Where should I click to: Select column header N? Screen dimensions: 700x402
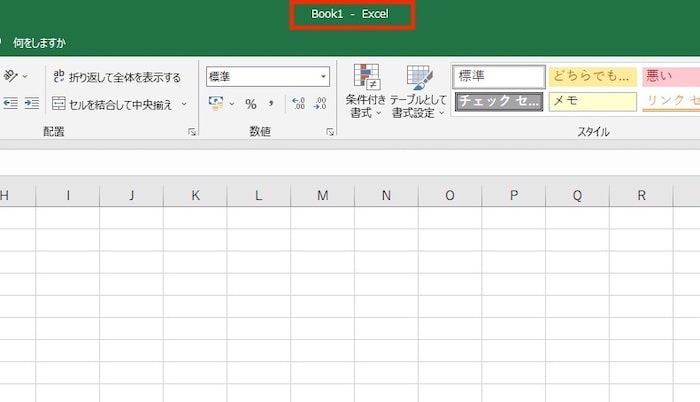[386, 195]
